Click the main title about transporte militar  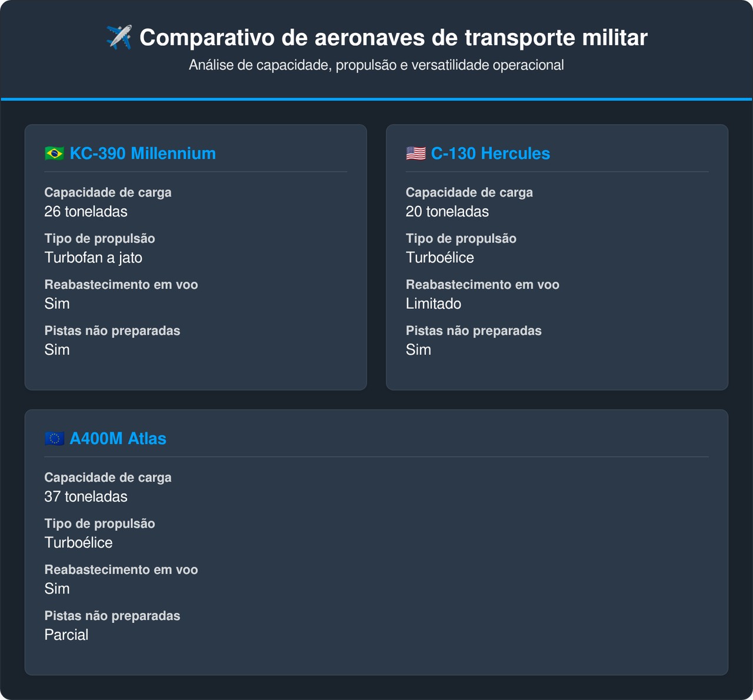point(393,38)
